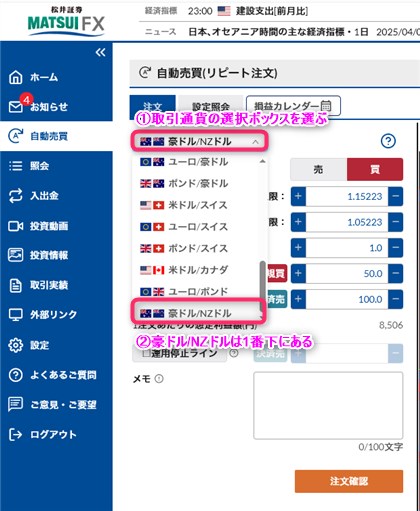Select the 買 buy toggle
Image resolution: width=420 pixels, height=511 pixels.
375,169
